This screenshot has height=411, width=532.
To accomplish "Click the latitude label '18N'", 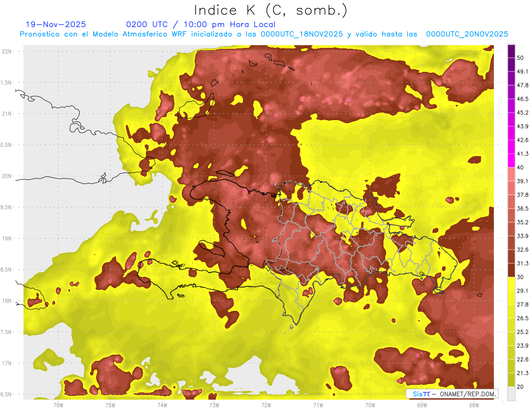I will pyautogui.click(x=7, y=301).
